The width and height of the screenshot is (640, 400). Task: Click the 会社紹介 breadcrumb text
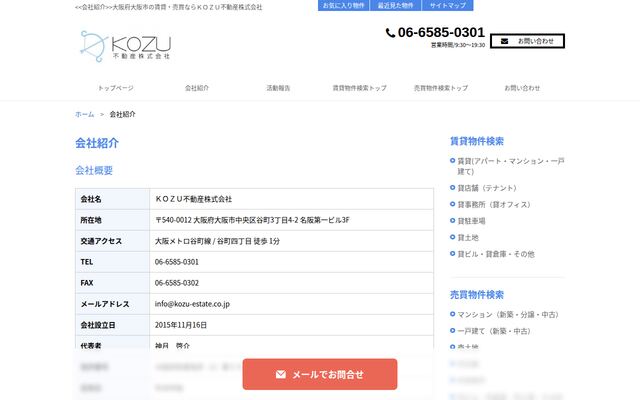(122, 114)
